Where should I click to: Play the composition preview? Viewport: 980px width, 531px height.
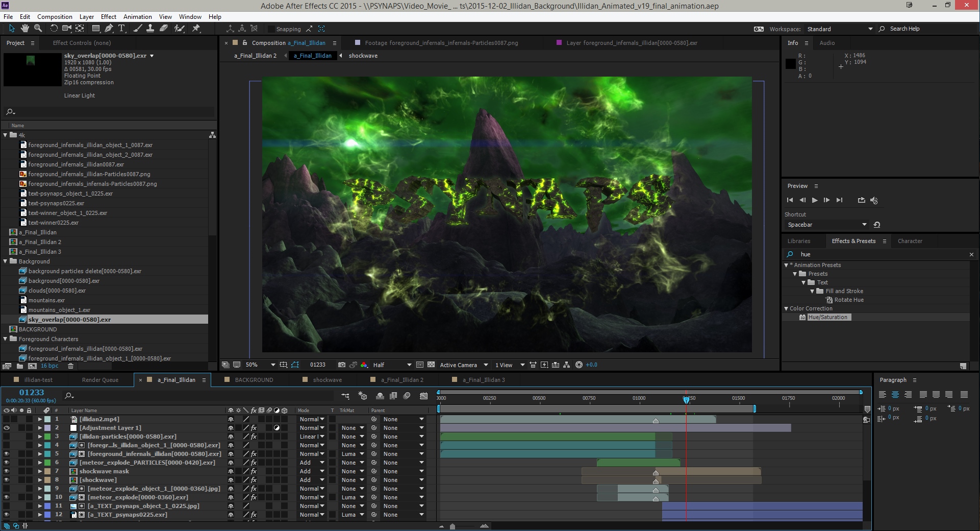(815, 200)
